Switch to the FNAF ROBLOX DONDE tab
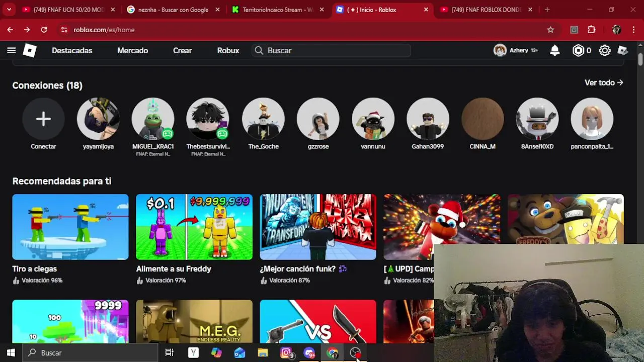 tap(486, 10)
